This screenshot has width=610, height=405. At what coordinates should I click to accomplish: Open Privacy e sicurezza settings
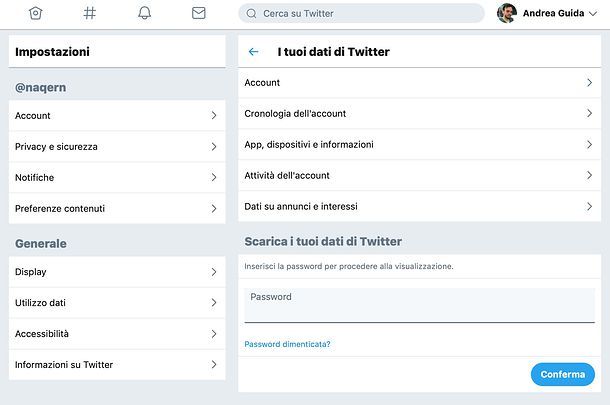click(117, 147)
